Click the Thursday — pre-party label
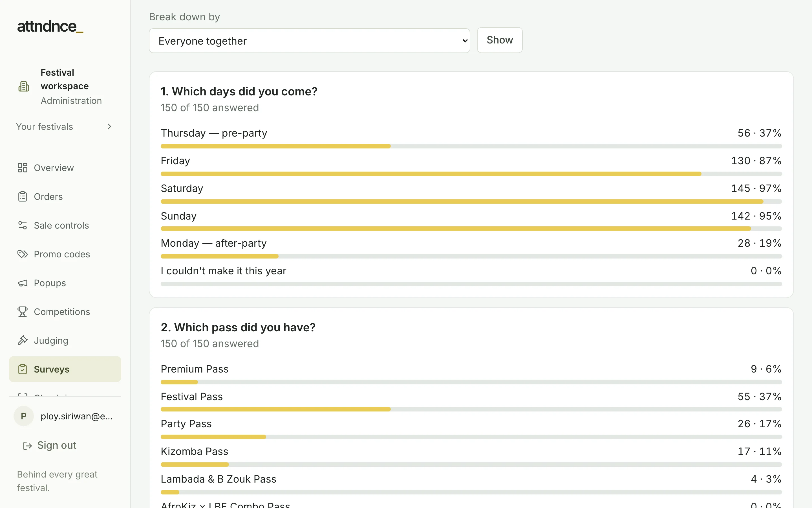The width and height of the screenshot is (812, 508). pyautogui.click(x=214, y=133)
